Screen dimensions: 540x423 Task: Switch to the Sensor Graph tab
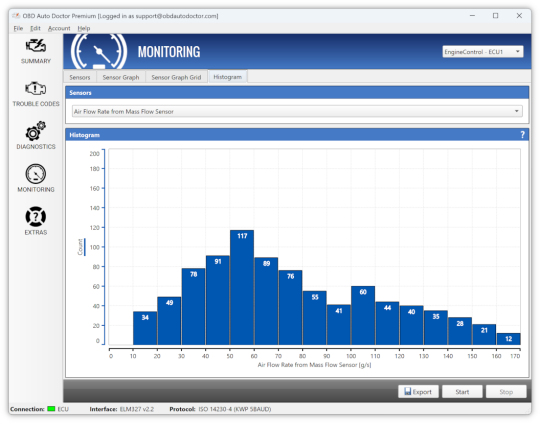pos(121,77)
